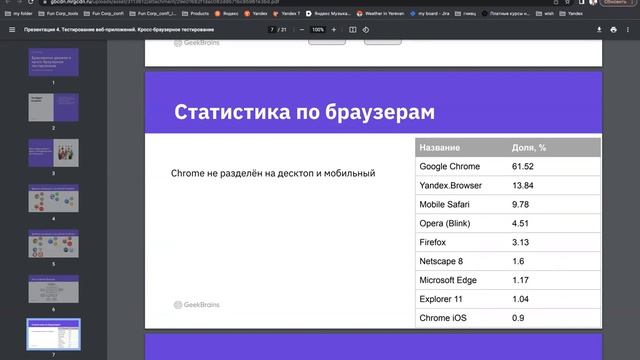Screen dimensions: 640x360
Task: Select page 4 thumbnail
Action: coord(53,198)
